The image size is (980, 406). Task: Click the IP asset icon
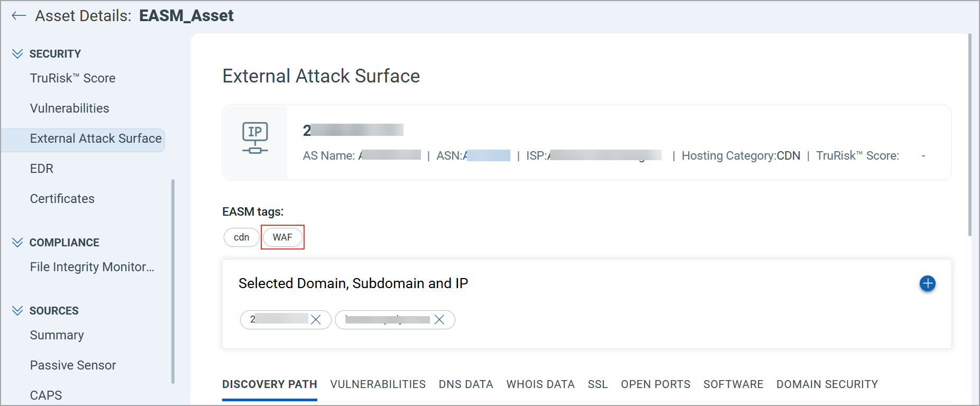coord(255,138)
